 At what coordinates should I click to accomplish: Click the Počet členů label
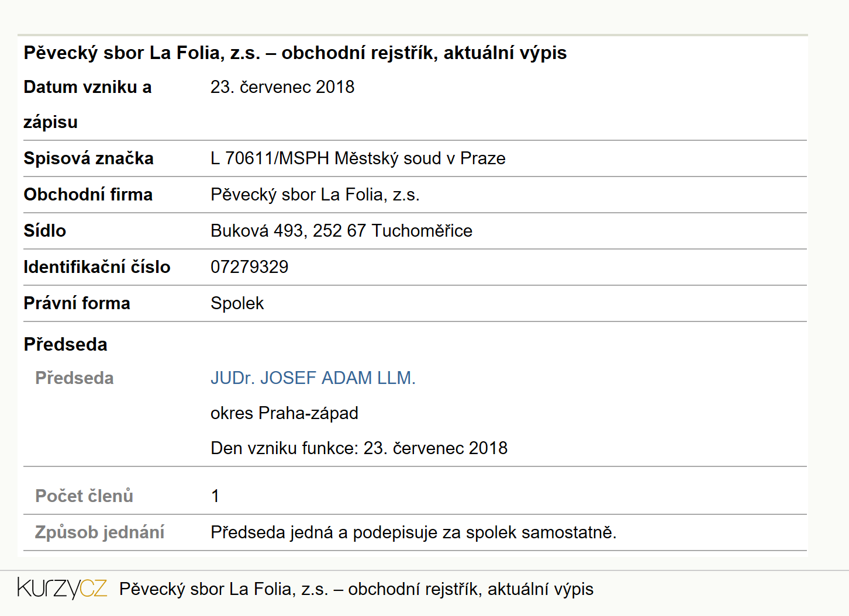coord(84,496)
